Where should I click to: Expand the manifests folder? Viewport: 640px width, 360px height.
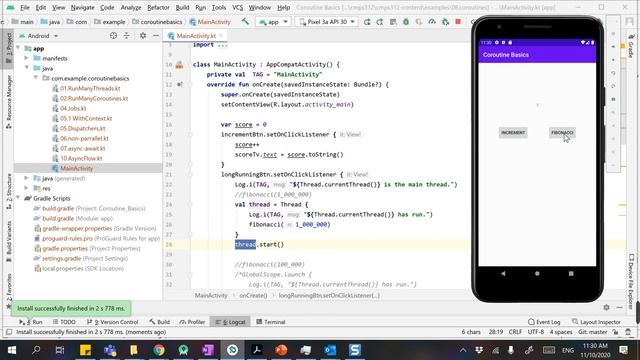point(27,58)
